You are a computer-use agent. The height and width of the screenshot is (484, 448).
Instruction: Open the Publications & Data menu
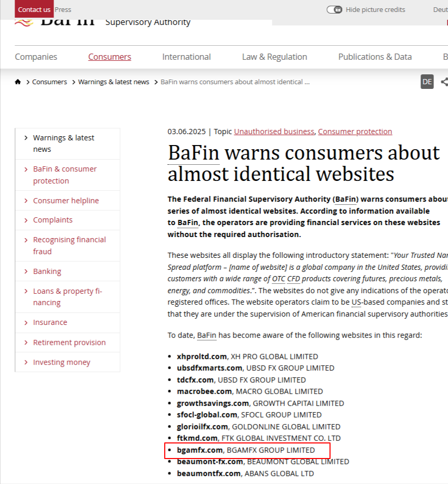[375, 57]
